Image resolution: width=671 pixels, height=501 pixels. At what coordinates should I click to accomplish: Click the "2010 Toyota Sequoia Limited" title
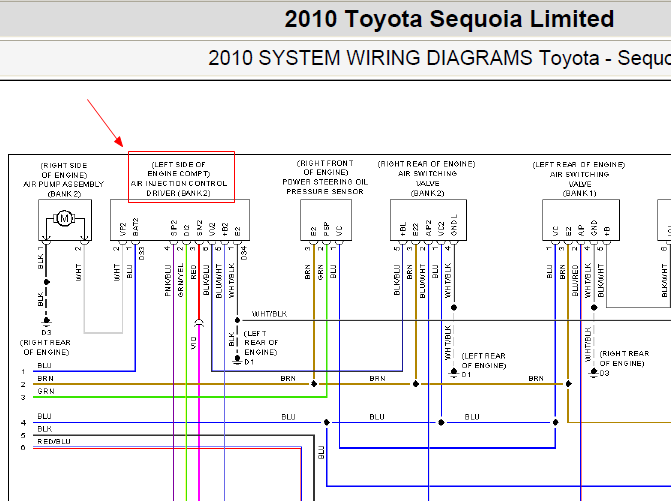pyautogui.click(x=449, y=19)
